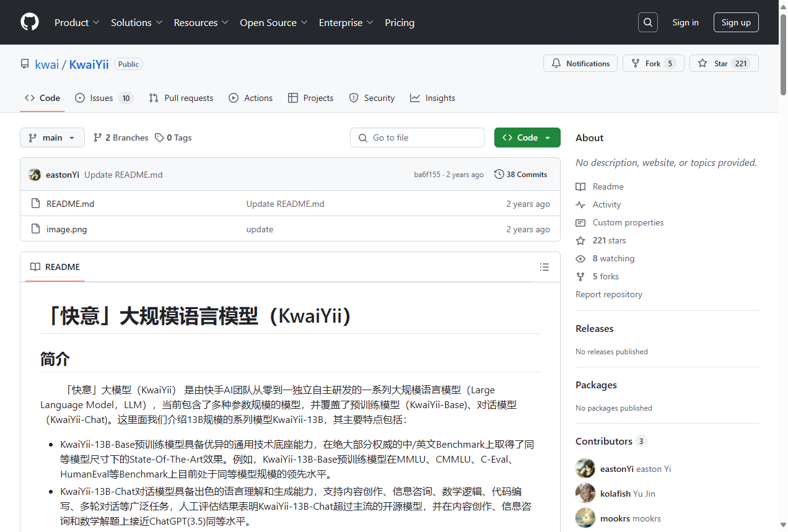Expand the main branch dropdown
The height and width of the screenshot is (532, 788).
(52, 137)
